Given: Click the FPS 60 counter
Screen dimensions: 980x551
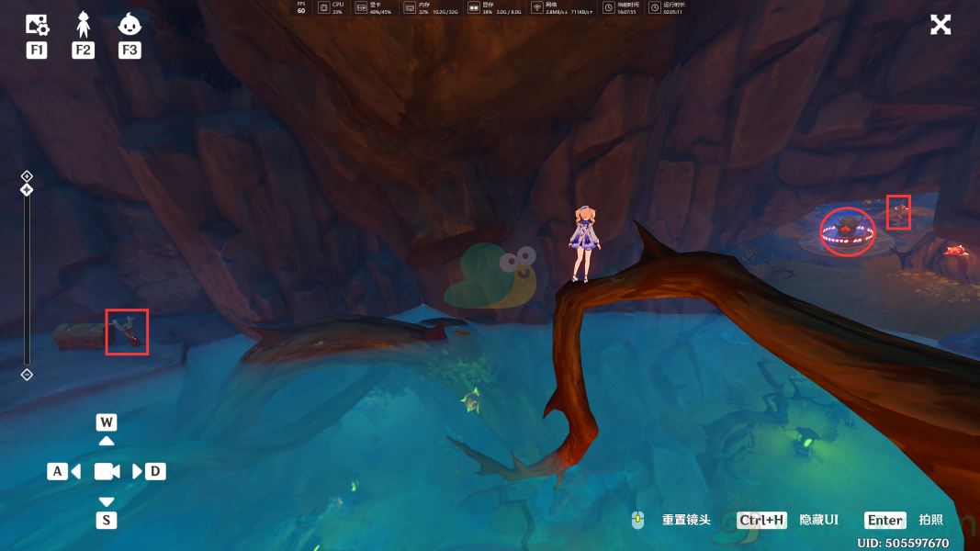Looking at the screenshot, I should [x=301, y=7].
